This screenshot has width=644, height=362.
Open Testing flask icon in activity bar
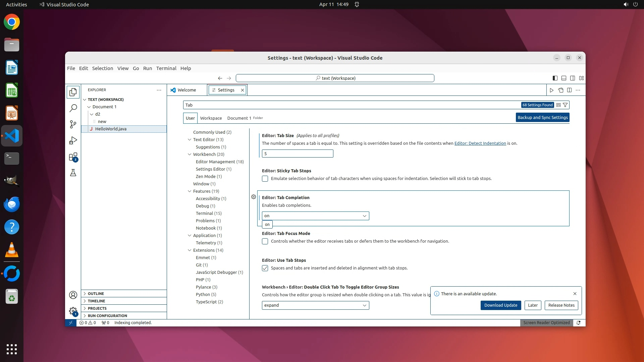click(73, 173)
